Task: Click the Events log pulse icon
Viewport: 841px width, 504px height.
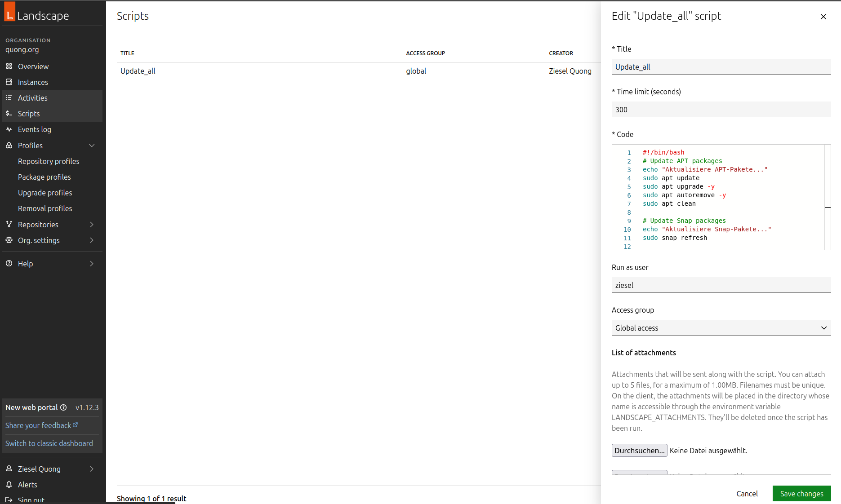Action: tap(9, 129)
